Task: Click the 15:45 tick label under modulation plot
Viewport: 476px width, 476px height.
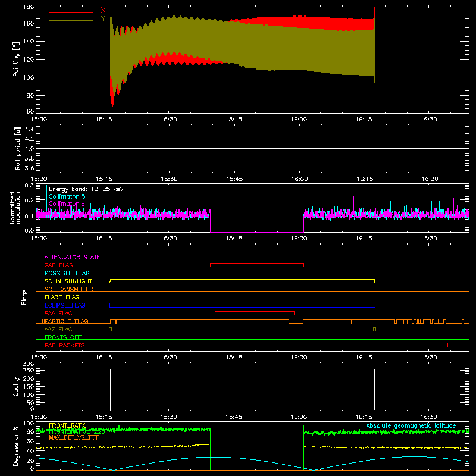Action: [234, 239]
